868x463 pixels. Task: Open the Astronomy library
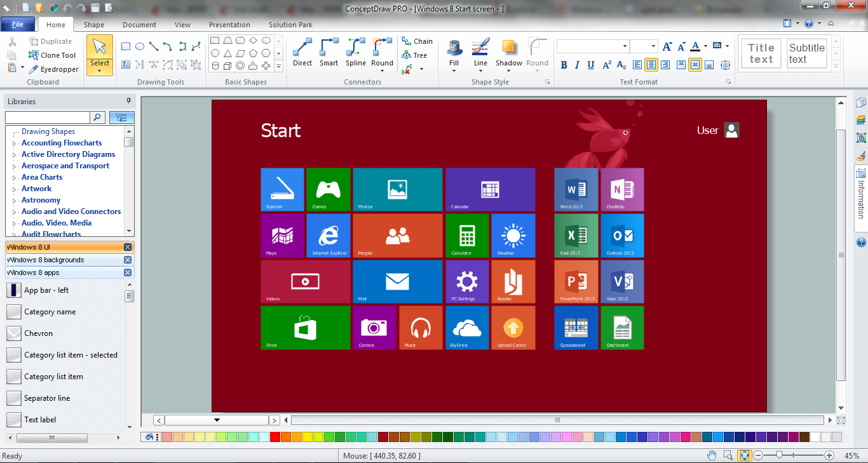coord(41,200)
